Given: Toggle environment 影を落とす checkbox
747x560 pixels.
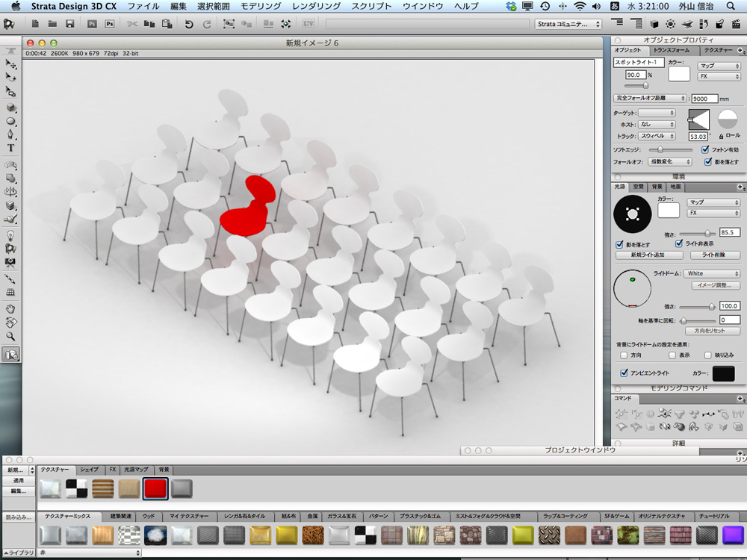Looking at the screenshot, I should coord(619,244).
